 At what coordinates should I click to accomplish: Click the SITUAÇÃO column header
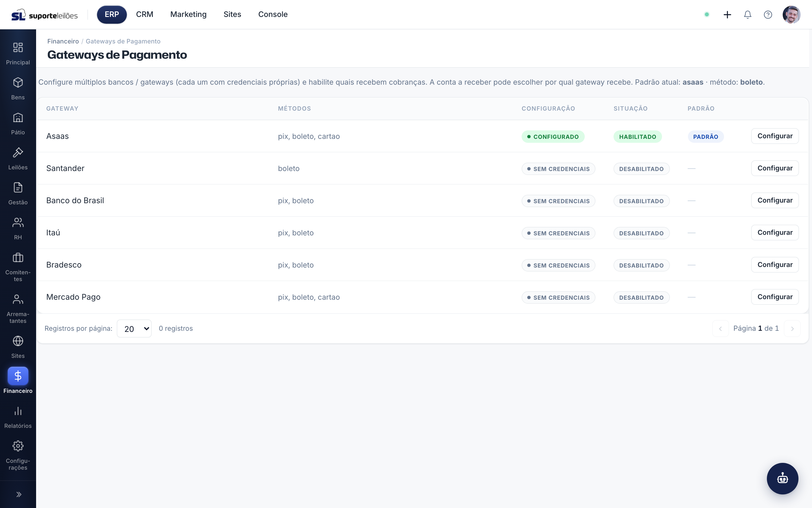coord(630,109)
